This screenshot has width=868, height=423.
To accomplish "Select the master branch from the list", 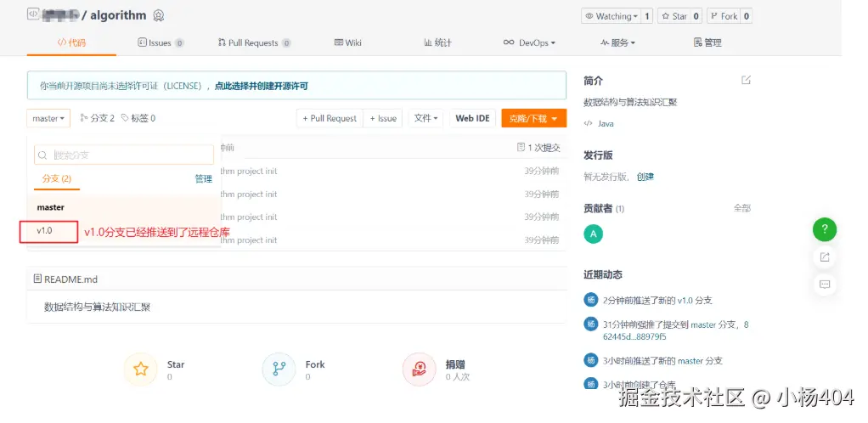I will tap(124, 207).
